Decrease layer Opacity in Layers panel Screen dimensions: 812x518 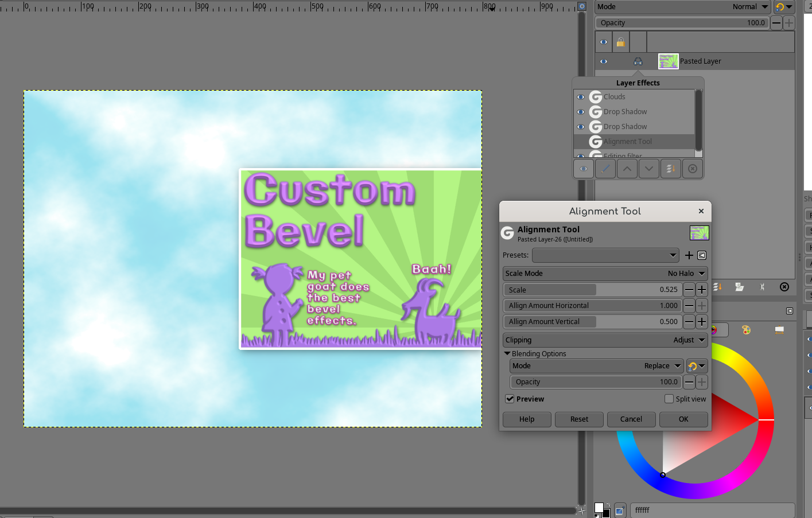tap(776, 23)
